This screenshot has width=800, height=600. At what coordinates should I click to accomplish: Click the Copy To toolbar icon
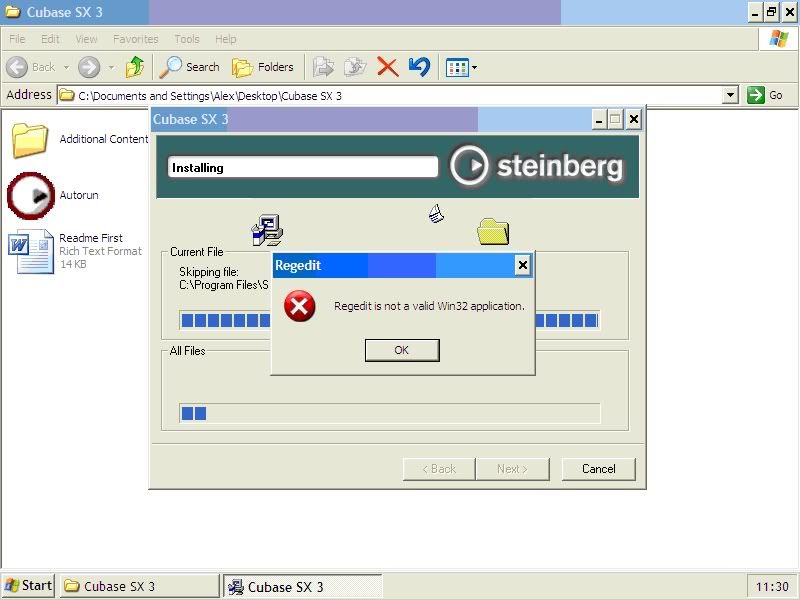(x=355, y=67)
